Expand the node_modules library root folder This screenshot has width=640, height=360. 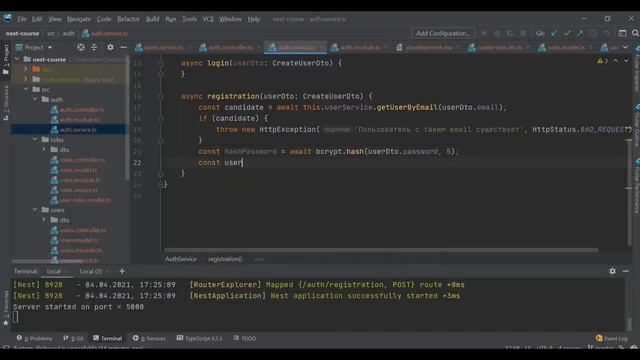coord(26,79)
